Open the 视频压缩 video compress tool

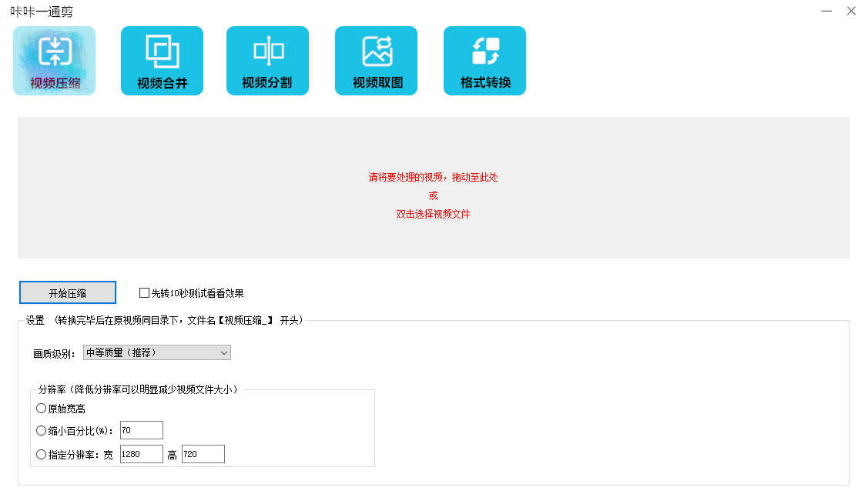click(54, 61)
